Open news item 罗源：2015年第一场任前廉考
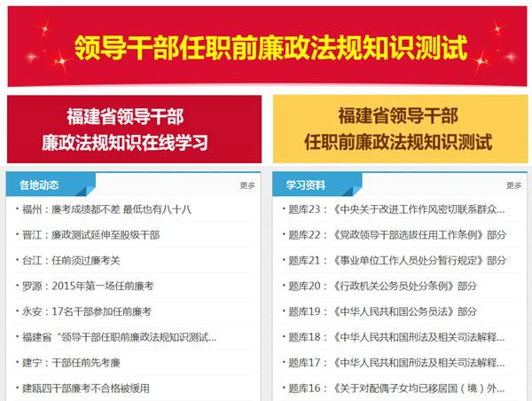 [x=88, y=286]
